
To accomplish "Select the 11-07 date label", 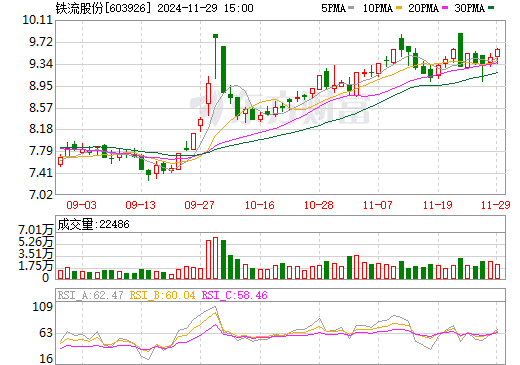I will point(377,205).
